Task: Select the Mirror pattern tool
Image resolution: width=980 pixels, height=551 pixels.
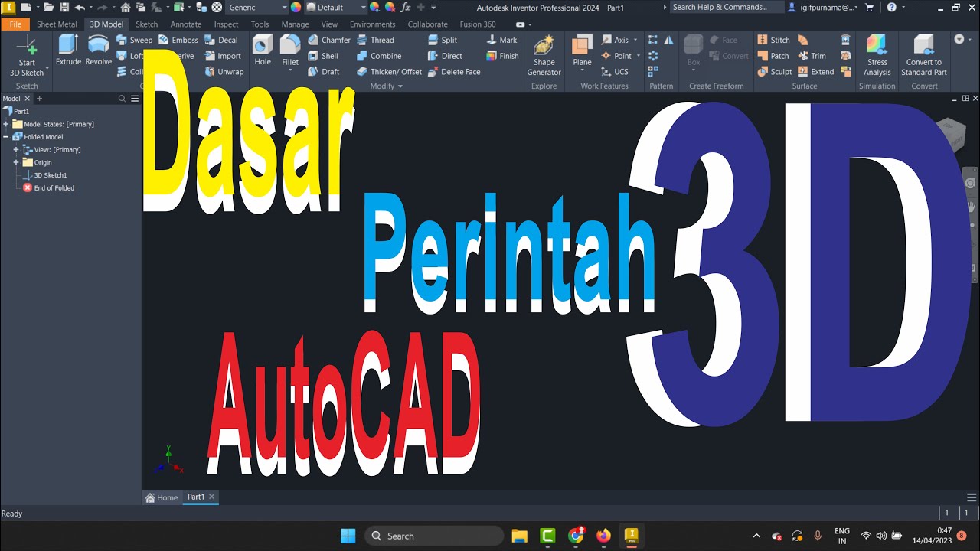Action: pyautogui.click(x=668, y=40)
